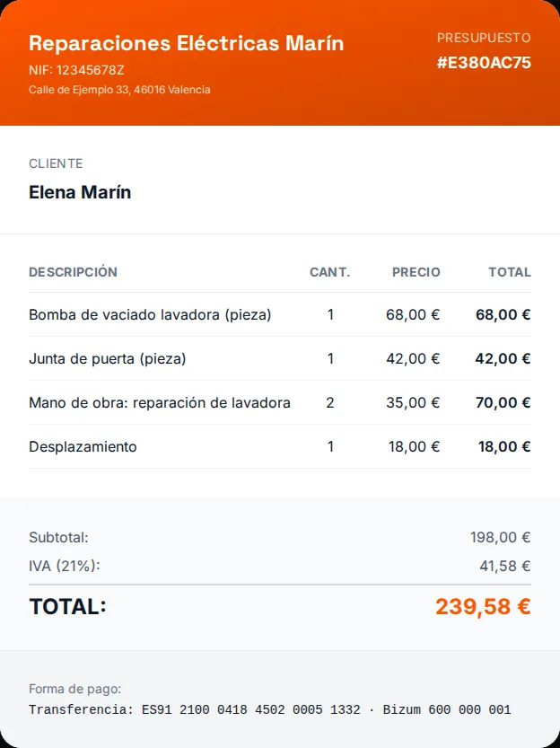Click the PRESUPUESTO label in the header
This screenshot has height=748, width=560.
484,38
